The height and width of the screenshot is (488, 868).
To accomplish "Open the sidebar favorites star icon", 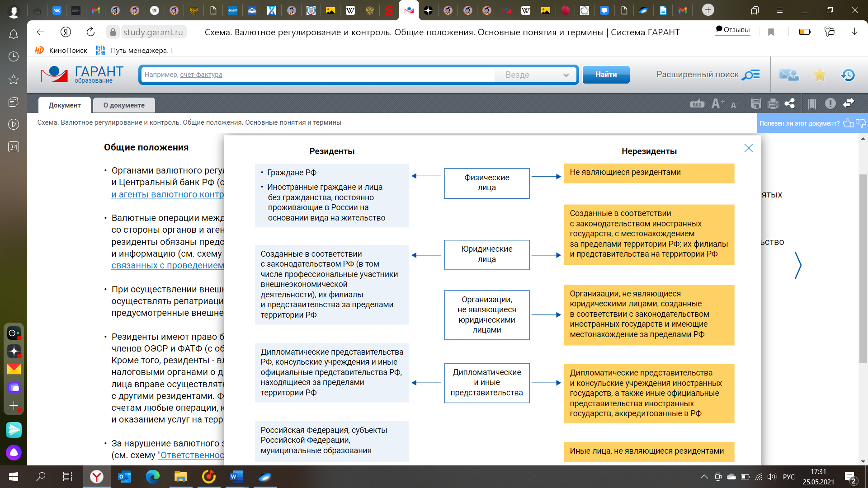I will (x=14, y=80).
